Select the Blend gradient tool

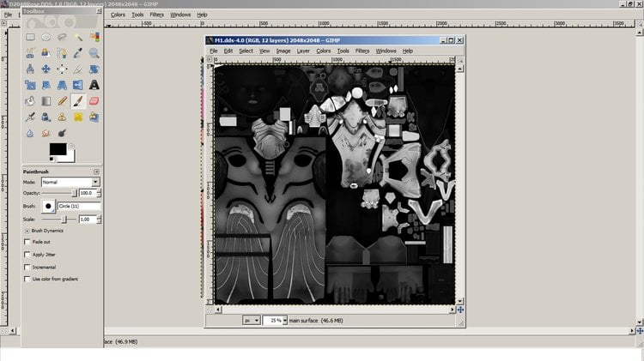(46, 101)
